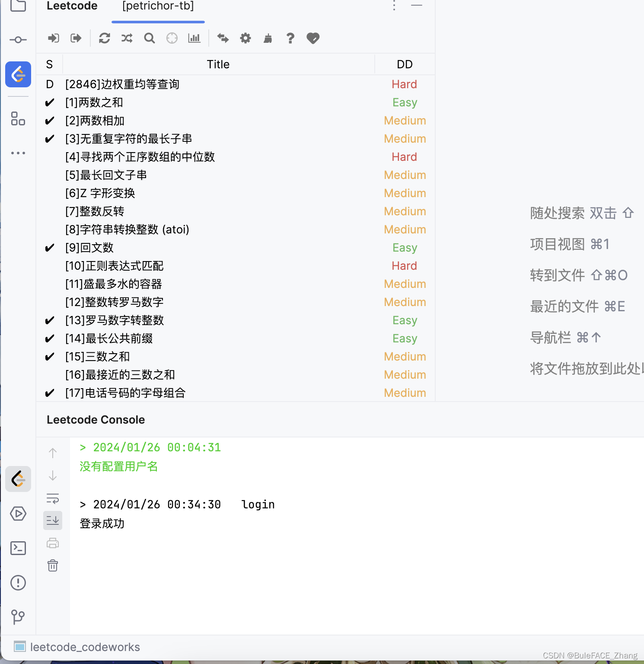The height and width of the screenshot is (664, 644).
Task: Open the Structure tool window icon
Action: click(18, 118)
